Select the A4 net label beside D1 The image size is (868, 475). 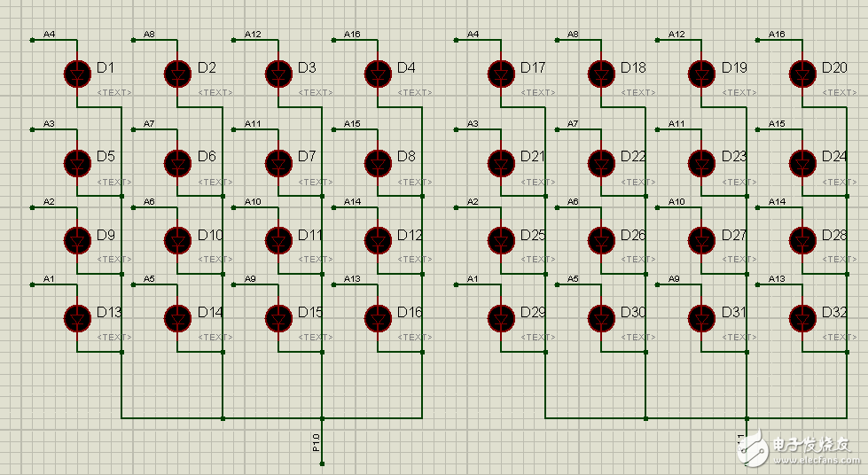coord(49,35)
